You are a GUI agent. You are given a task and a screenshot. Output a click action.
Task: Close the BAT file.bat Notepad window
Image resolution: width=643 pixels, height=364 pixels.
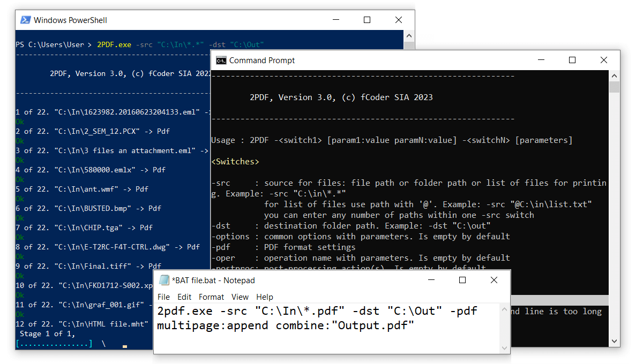(x=494, y=280)
